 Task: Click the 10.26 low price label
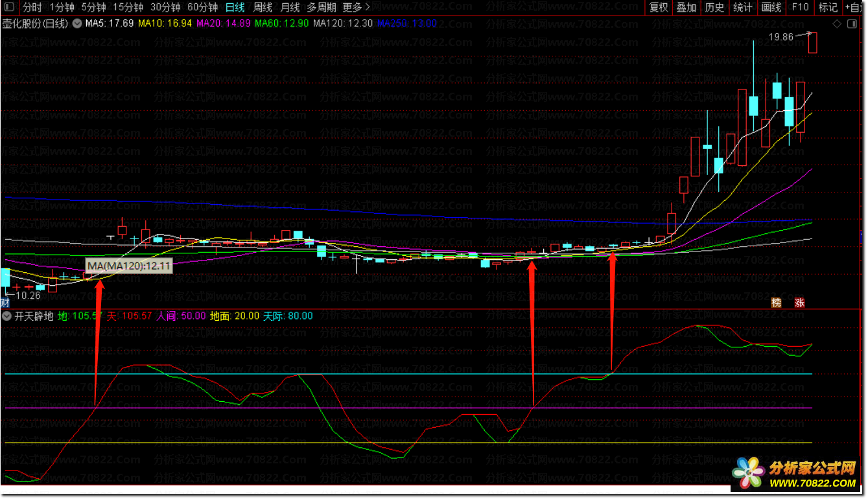(28, 295)
